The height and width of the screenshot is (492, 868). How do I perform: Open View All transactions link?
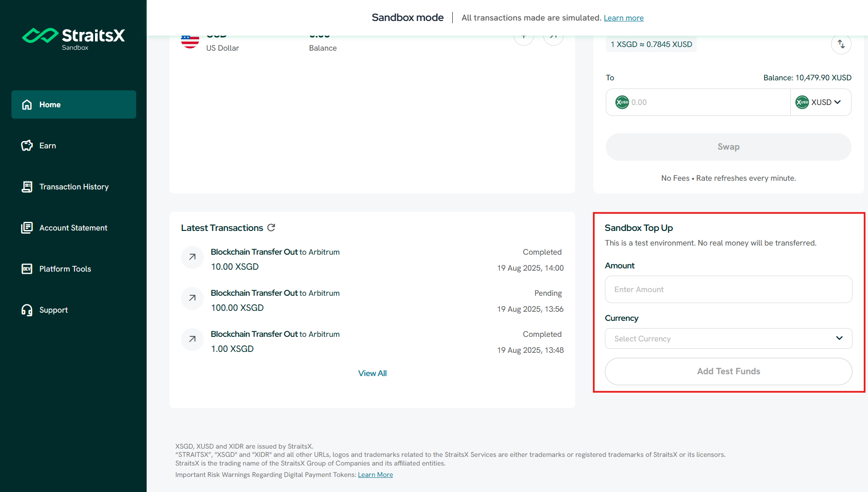(x=372, y=373)
